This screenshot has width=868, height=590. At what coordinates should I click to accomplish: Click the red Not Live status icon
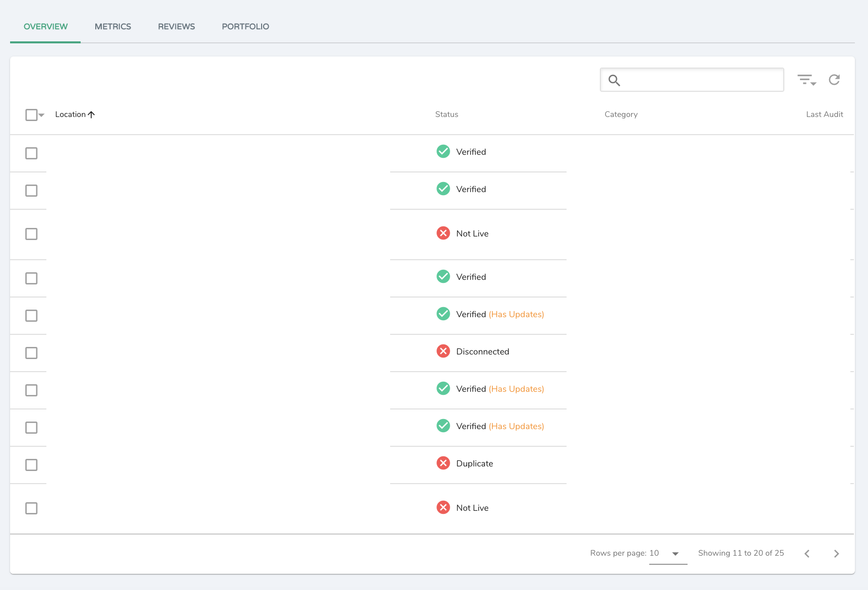(443, 233)
